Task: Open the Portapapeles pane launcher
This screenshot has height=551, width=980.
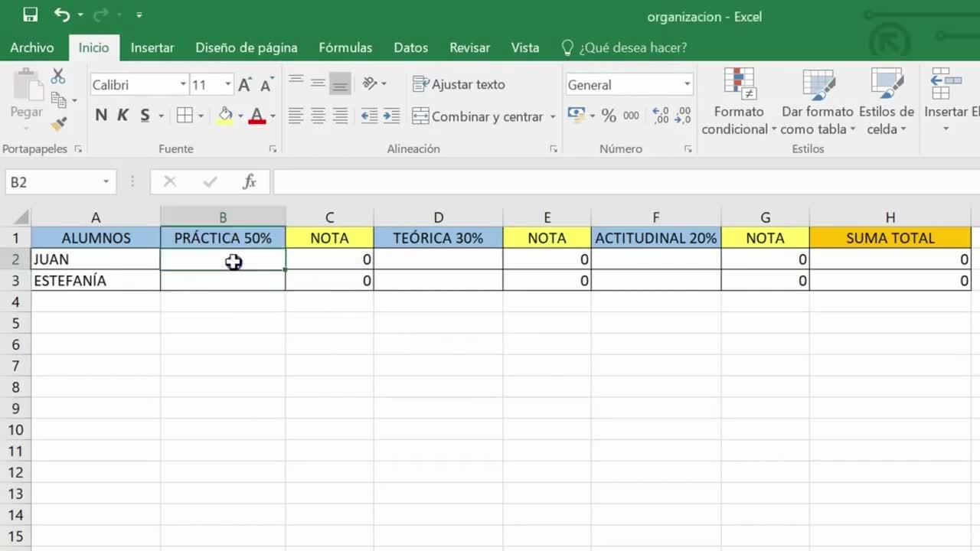Action: (x=78, y=149)
